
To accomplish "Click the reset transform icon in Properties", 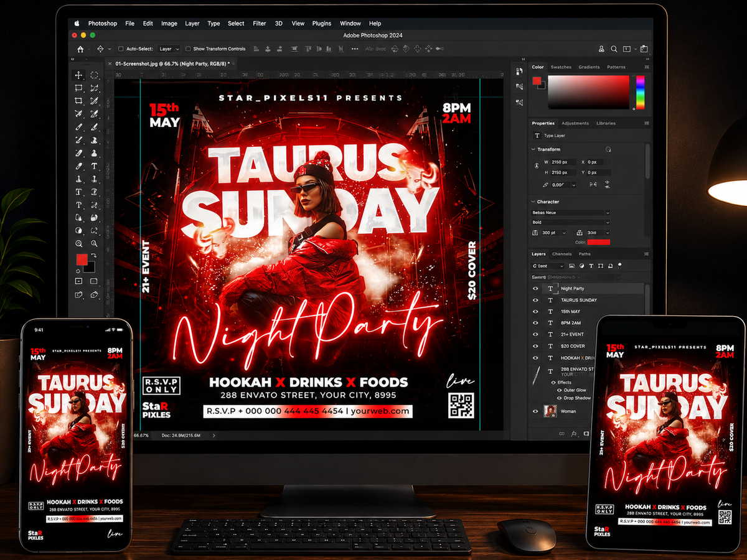I will click(608, 149).
